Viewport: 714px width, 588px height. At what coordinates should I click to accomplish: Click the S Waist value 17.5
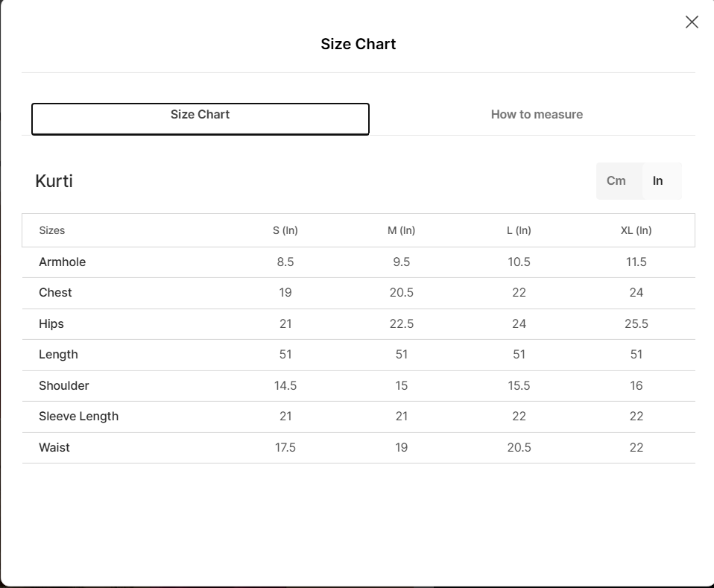(x=285, y=448)
